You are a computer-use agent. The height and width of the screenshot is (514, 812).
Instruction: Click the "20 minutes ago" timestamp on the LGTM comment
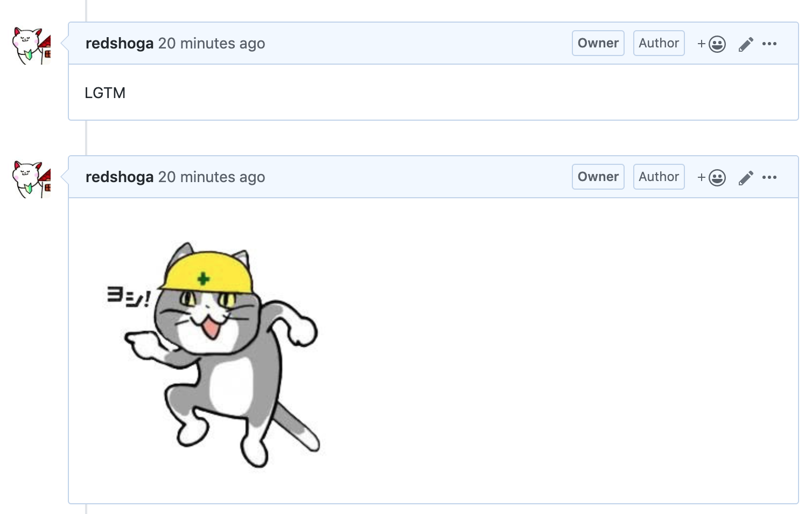[212, 43]
